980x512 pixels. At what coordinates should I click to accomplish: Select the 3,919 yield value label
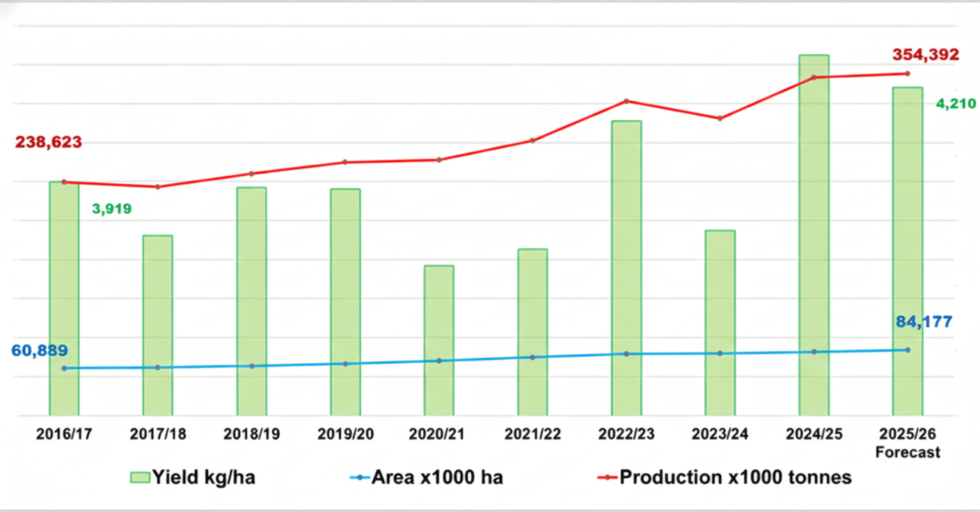coord(111,208)
